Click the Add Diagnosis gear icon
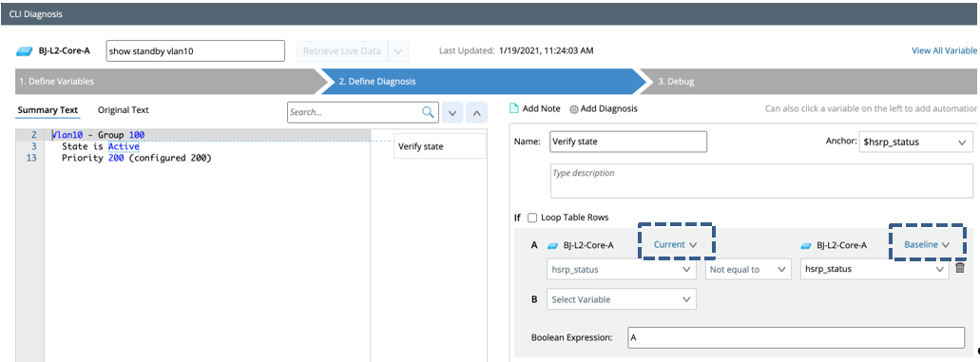 574,108
